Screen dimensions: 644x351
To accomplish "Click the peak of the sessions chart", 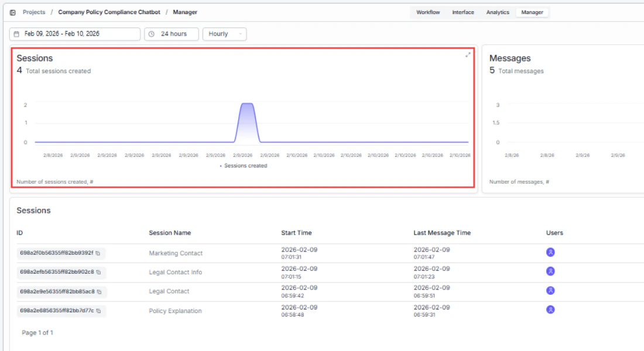I will [247, 104].
